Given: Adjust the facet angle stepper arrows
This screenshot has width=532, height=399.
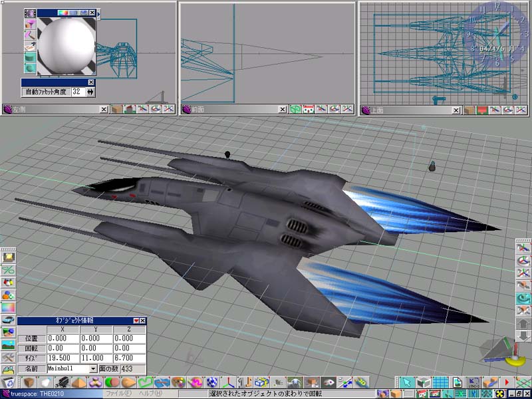Looking at the screenshot, I should coord(90,92).
